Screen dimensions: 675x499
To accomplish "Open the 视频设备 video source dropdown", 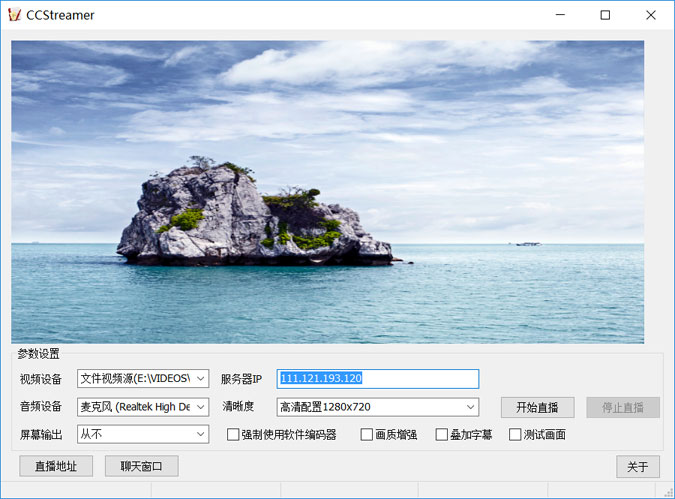I will (143, 378).
